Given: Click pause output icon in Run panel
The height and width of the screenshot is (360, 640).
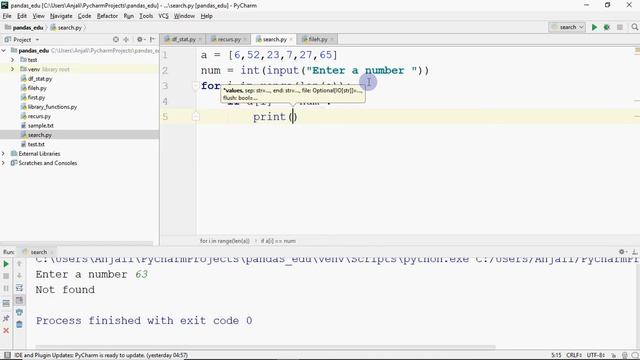Looking at the screenshot, I should 6,289.
